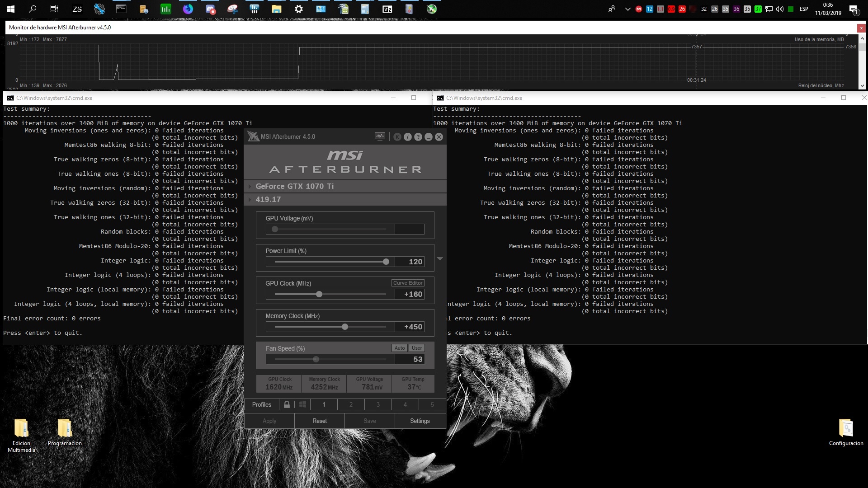Click the Profiles label
The height and width of the screenshot is (488, 868).
point(262,404)
